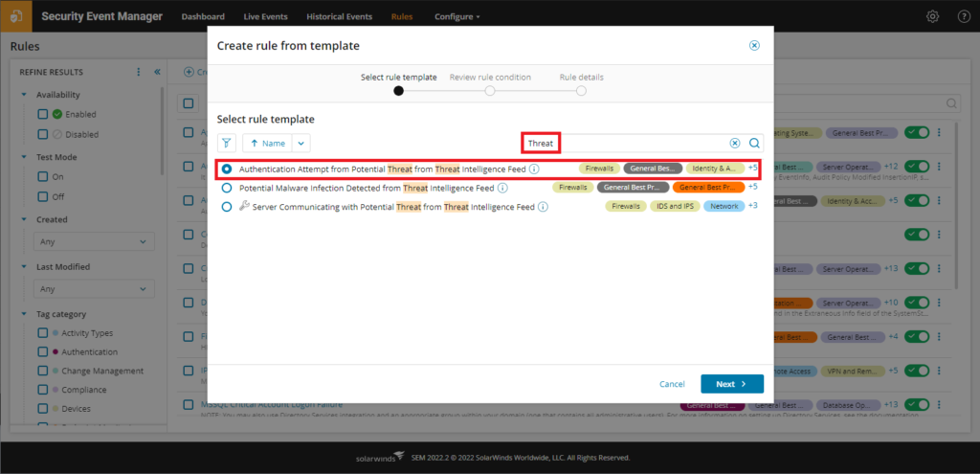Show info for Authentication Attempt template
This screenshot has width=980, height=474.
point(534,169)
